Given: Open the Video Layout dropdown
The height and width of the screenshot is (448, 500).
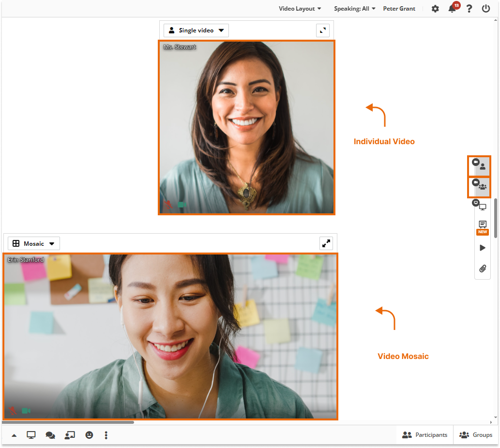Looking at the screenshot, I should click(x=300, y=9).
